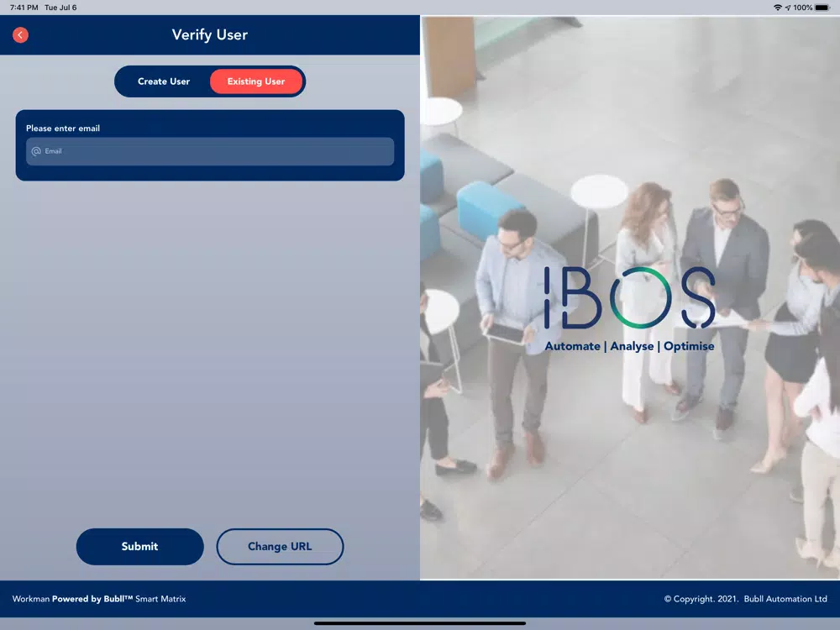Open the Change URL option

coord(280,547)
